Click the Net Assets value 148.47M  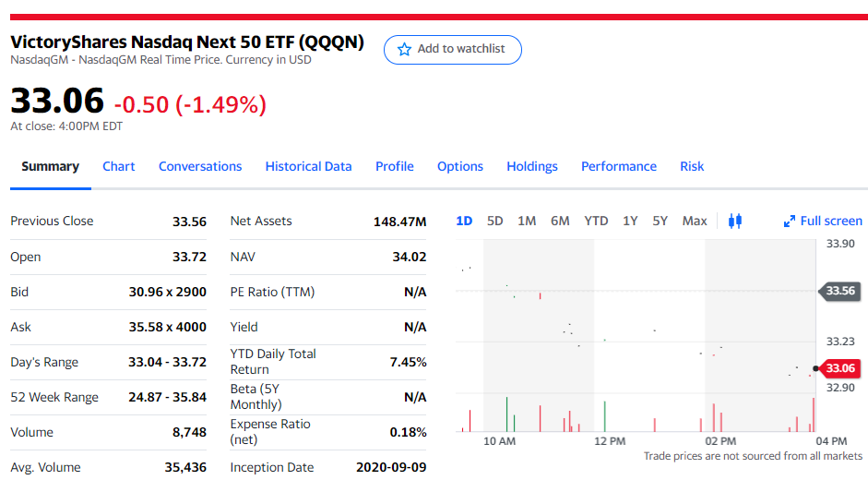pos(399,222)
